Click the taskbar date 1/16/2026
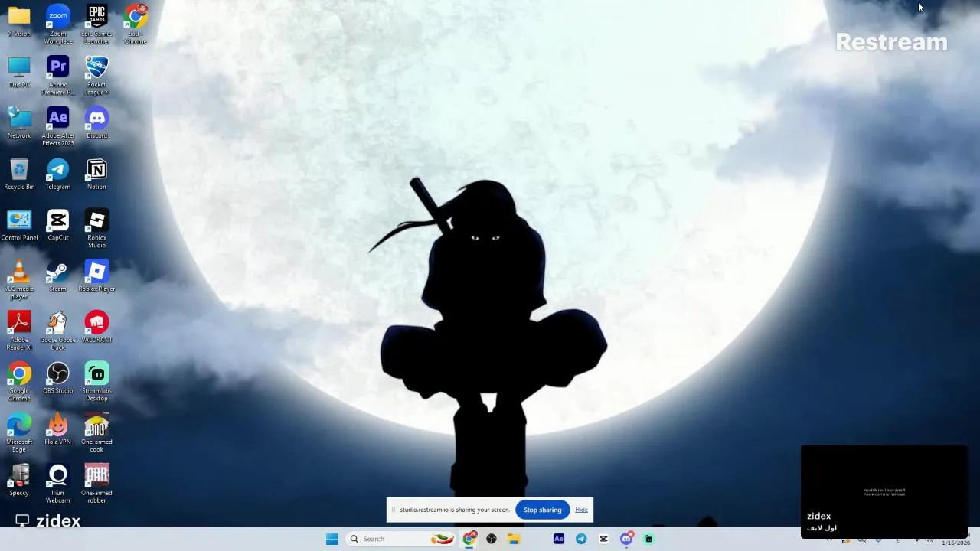 (955, 543)
